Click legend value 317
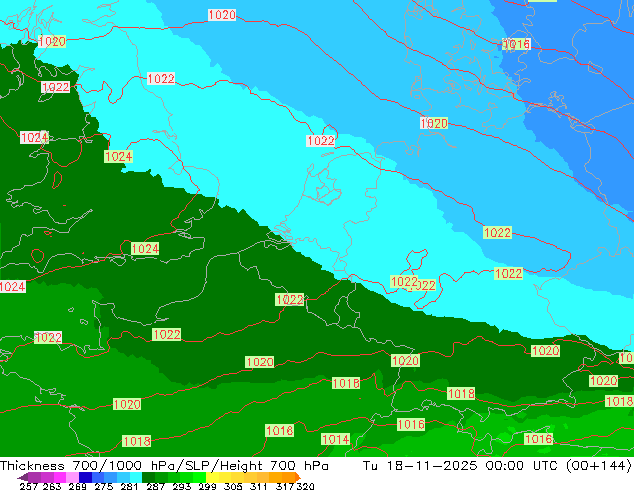The width and height of the screenshot is (634, 490). (285, 486)
